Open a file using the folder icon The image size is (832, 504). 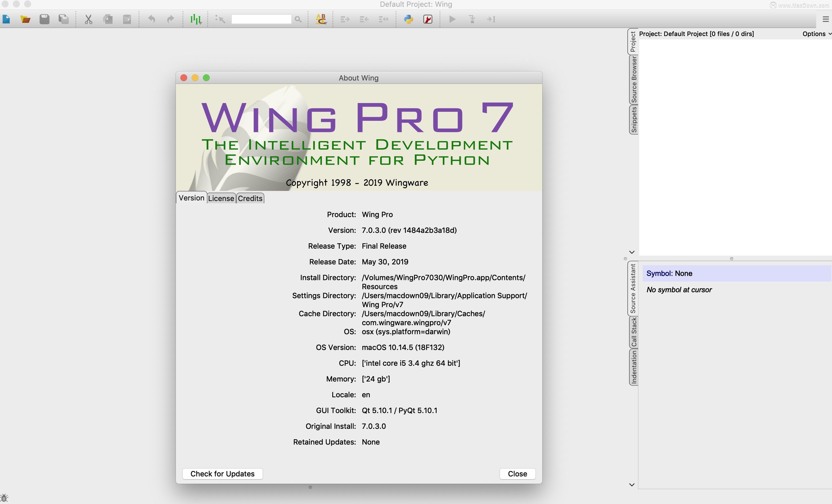click(25, 19)
